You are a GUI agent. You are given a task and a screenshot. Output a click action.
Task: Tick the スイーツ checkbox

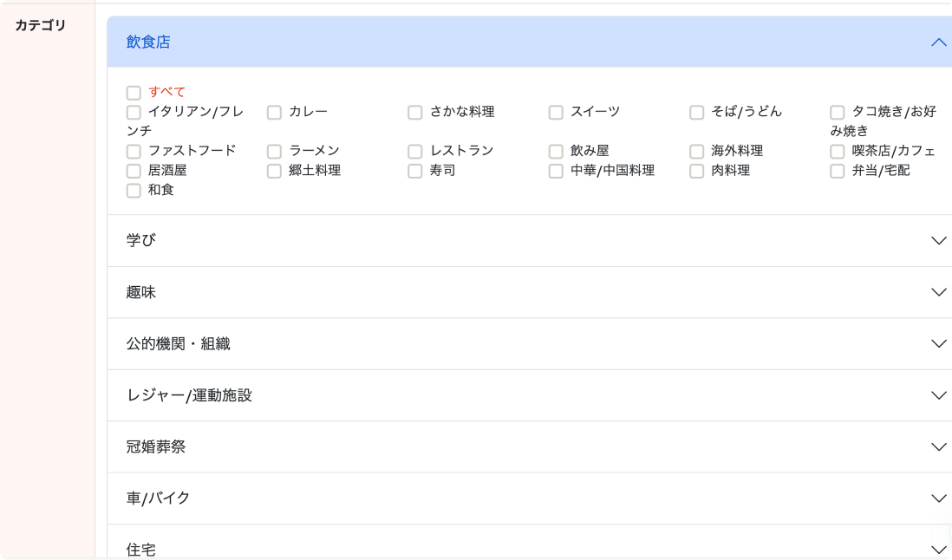pyautogui.click(x=556, y=113)
